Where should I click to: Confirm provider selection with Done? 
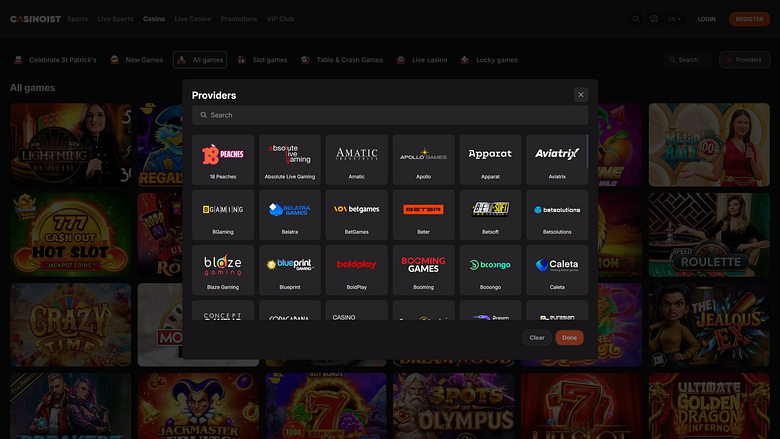[x=570, y=338]
